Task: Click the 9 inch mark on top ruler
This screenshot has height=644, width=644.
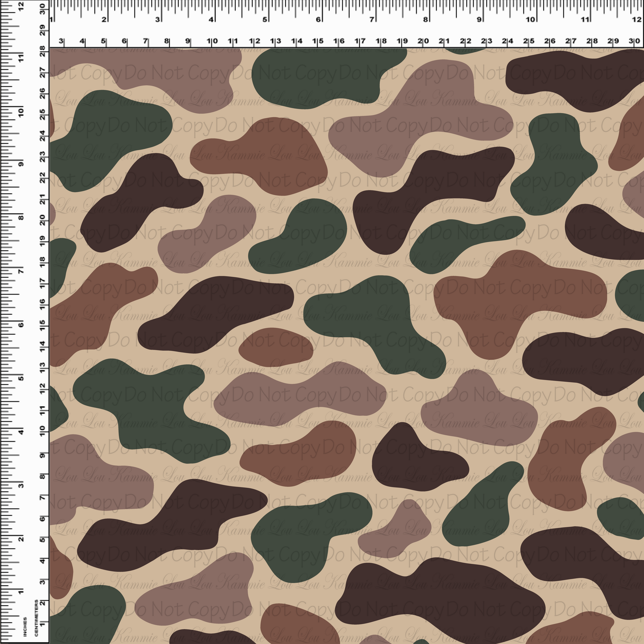Action: click(479, 19)
